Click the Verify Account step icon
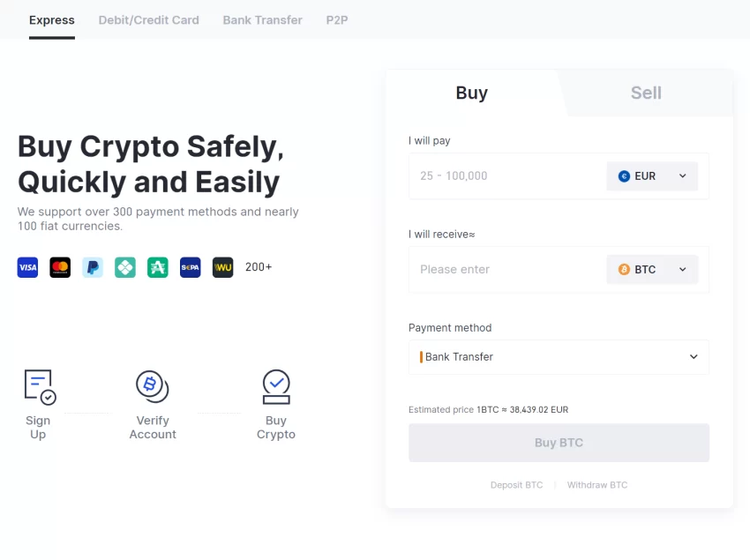Viewport: 750px width, 560px height. click(x=152, y=386)
